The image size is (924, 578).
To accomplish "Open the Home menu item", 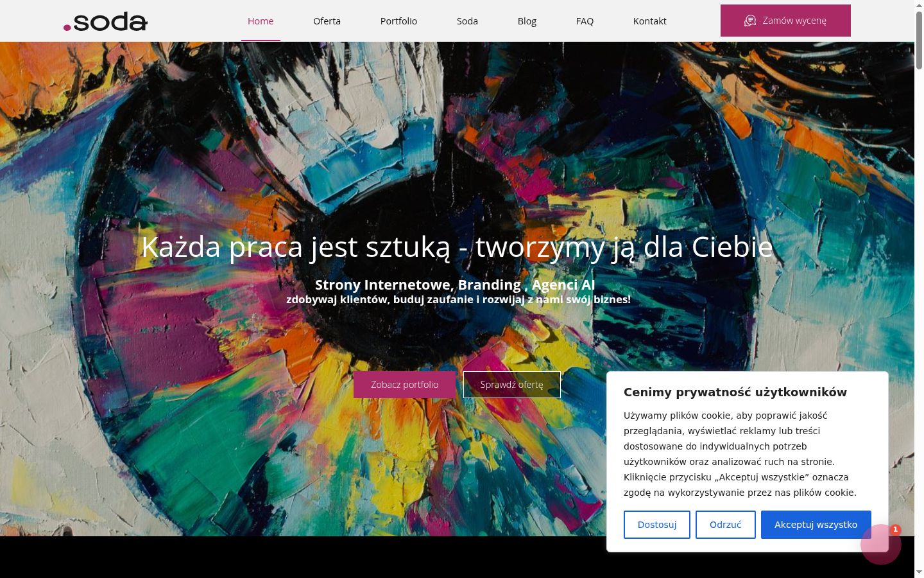I will [x=261, y=21].
